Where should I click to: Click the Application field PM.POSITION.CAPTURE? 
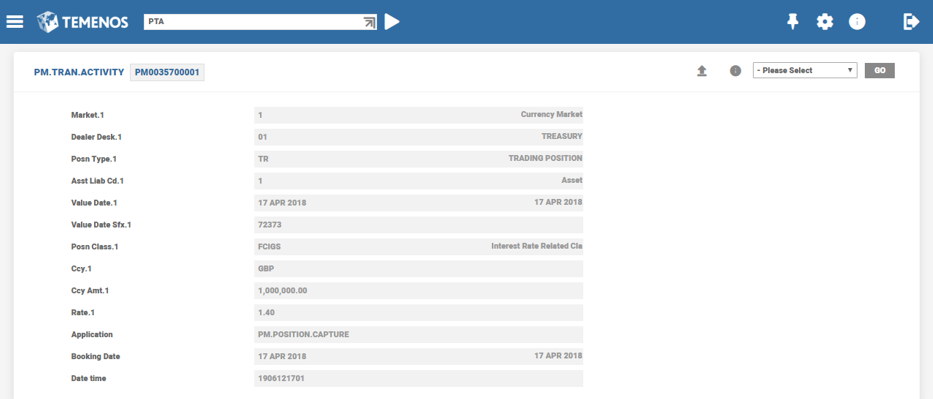(418, 335)
